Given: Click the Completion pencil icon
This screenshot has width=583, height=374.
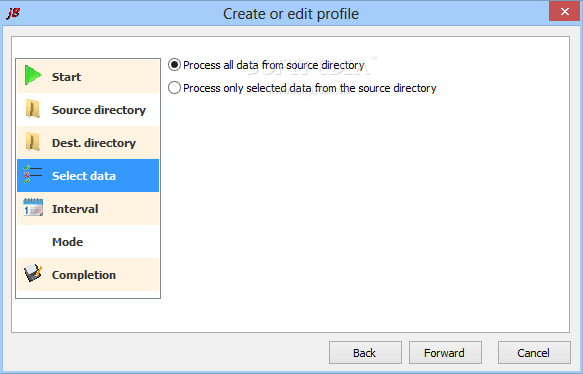Looking at the screenshot, I should (33, 274).
